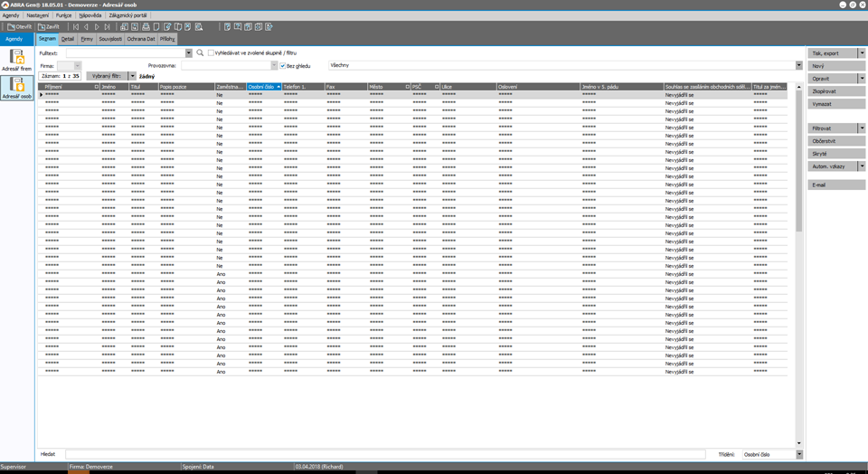Screen dimensions: 868x474
Task: Click the Tisk, export button
Action: 833,53
